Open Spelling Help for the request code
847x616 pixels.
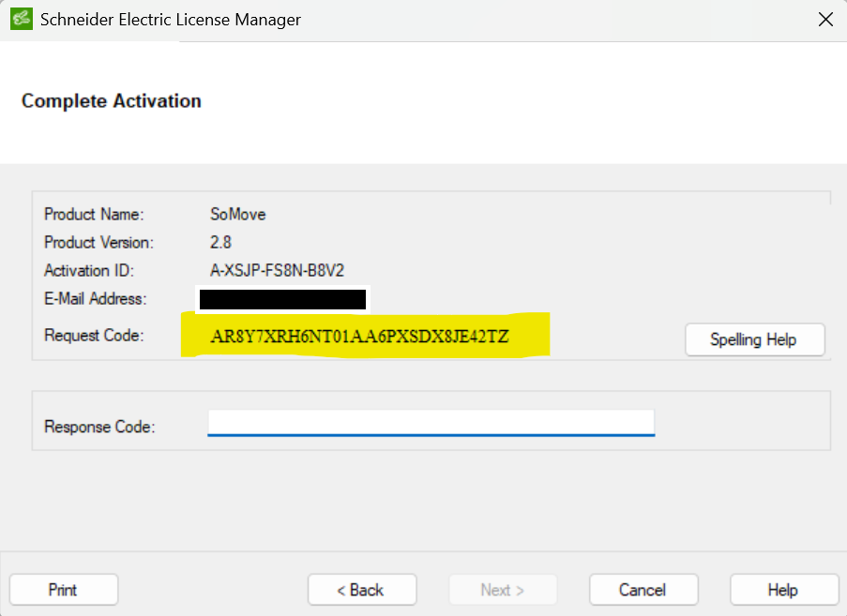(x=755, y=339)
